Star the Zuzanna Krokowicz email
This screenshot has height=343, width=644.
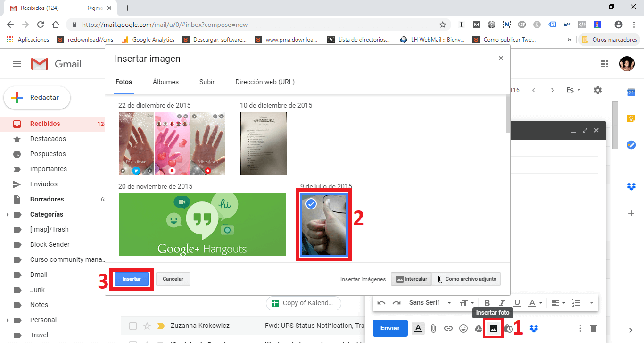click(x=147, y=326)
